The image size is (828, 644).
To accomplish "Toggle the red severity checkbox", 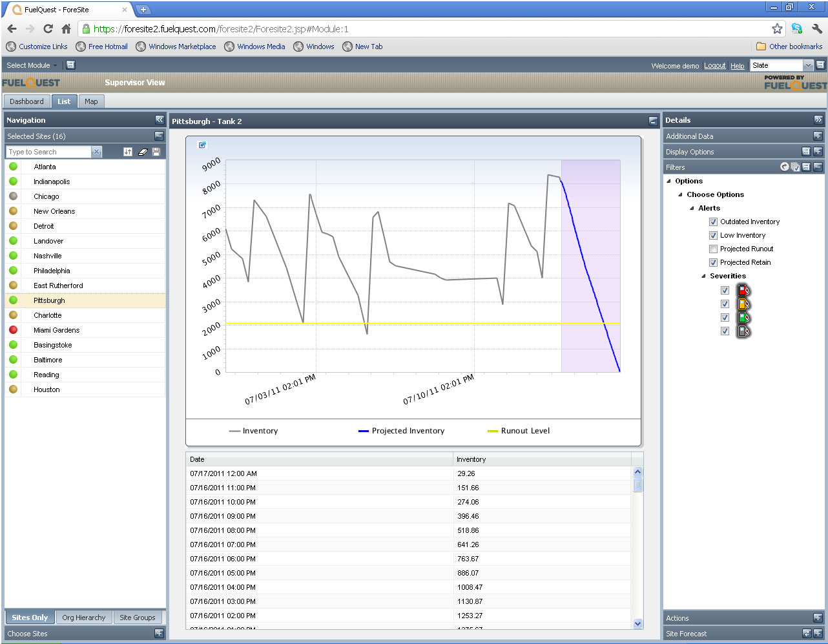I will [725, 291].
